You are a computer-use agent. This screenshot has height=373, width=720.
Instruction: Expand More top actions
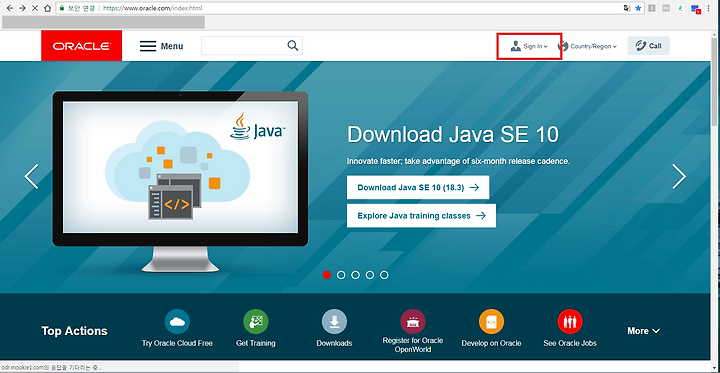pyautogui.click(x=643, y=331)
